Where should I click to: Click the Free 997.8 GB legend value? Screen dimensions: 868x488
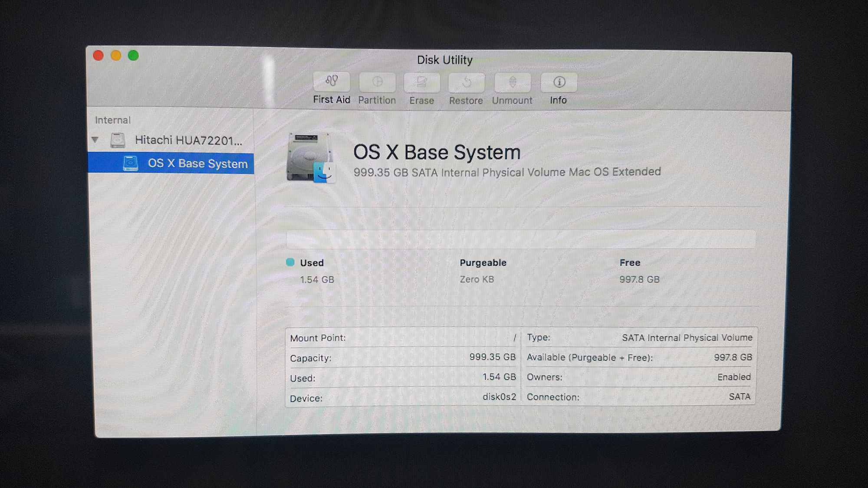pos(639,279)
